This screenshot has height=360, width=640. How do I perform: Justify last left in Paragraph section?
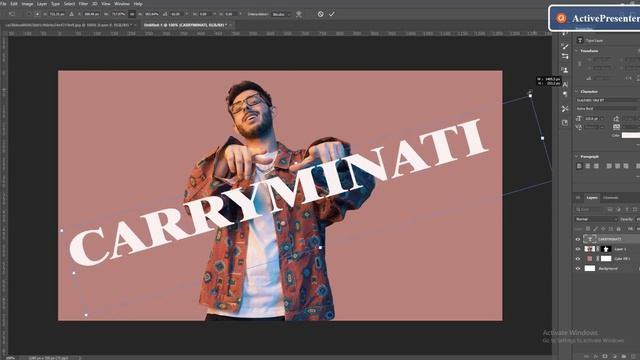click(609, 166)
